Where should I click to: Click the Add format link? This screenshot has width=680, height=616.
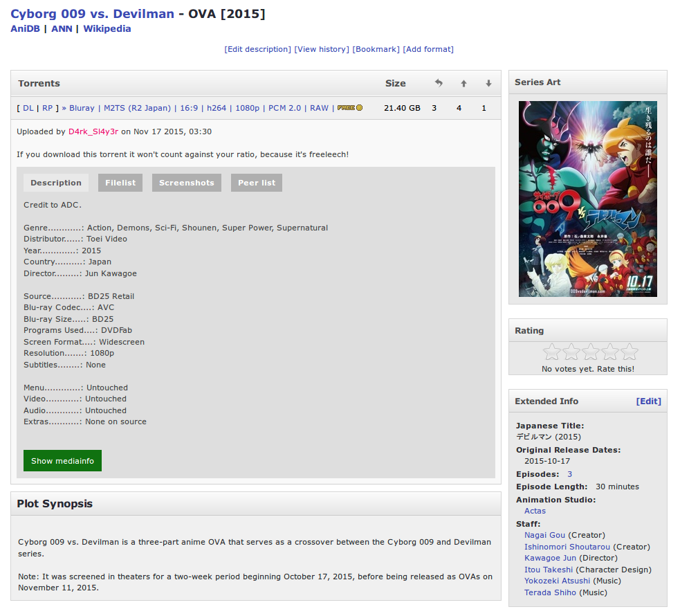[428, 49]
